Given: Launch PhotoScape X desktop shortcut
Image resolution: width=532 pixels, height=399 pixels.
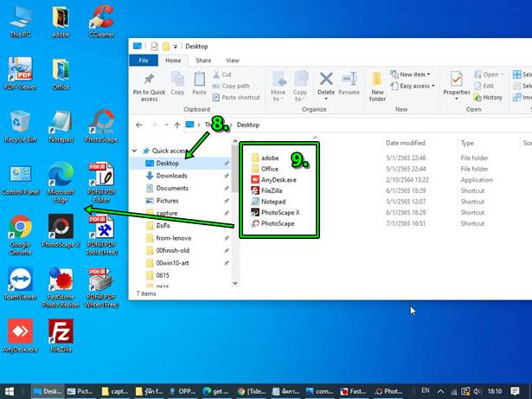Looking at the screenshot, I should pyautogui.click(x=61, y=231).
